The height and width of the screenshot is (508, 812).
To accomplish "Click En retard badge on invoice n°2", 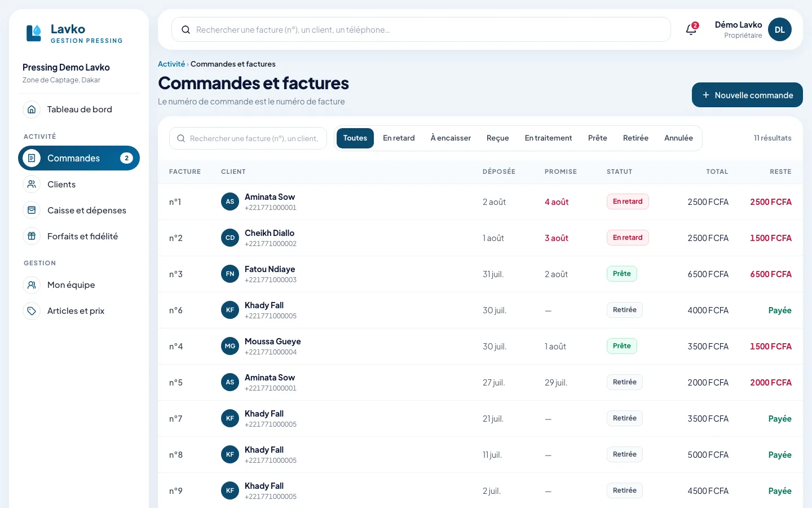I will point(628,238).
